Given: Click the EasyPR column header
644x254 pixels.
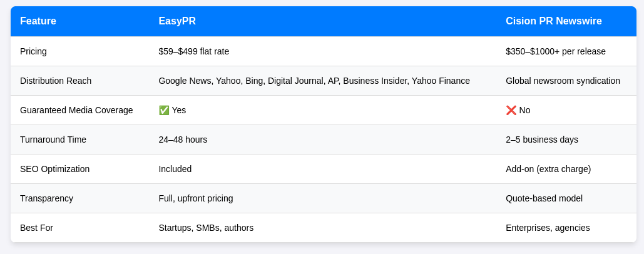Looking at the screenshot, I should point(177,21).
